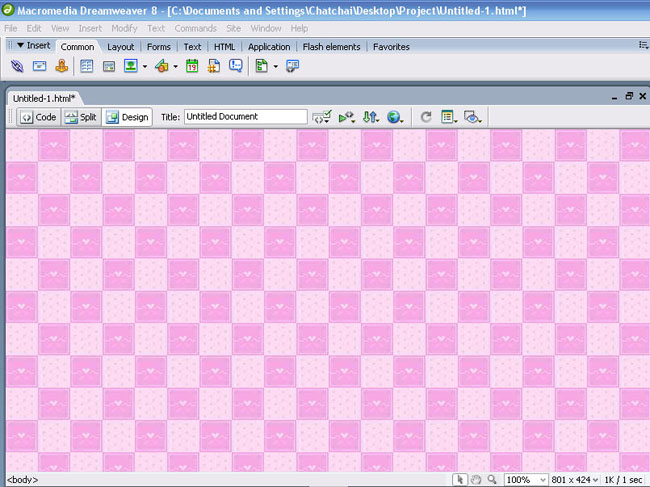
Task: Restore down the document window
Action: (x=629, y=96)
